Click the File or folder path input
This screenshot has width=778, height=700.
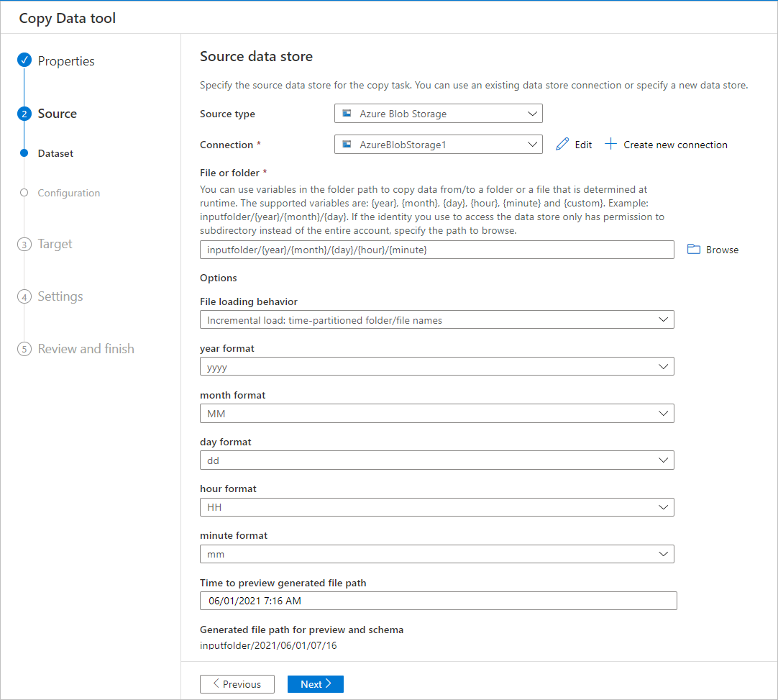[x=436, y=249]
